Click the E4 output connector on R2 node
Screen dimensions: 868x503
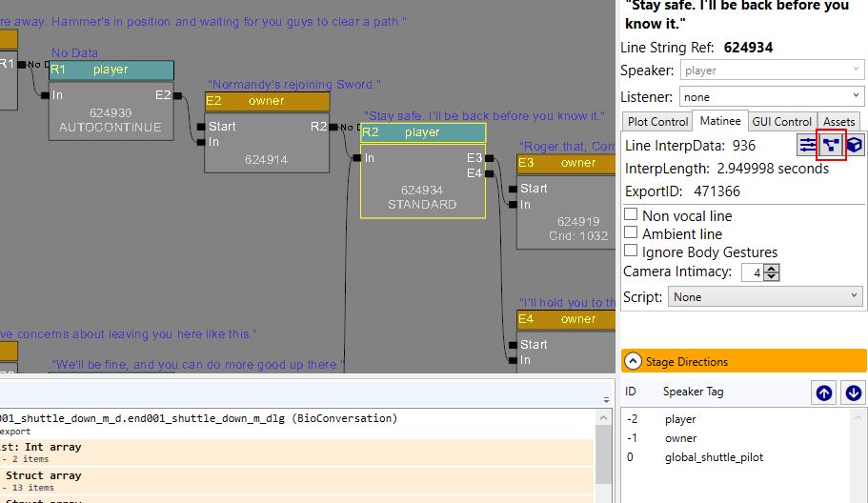point(490,173)
